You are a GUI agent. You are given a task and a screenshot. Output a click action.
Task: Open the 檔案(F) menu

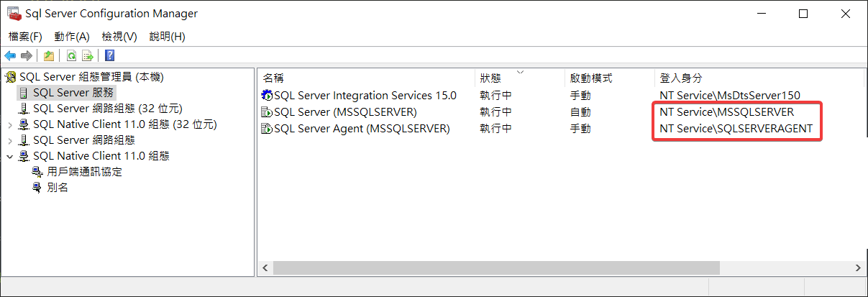(25, 37)
